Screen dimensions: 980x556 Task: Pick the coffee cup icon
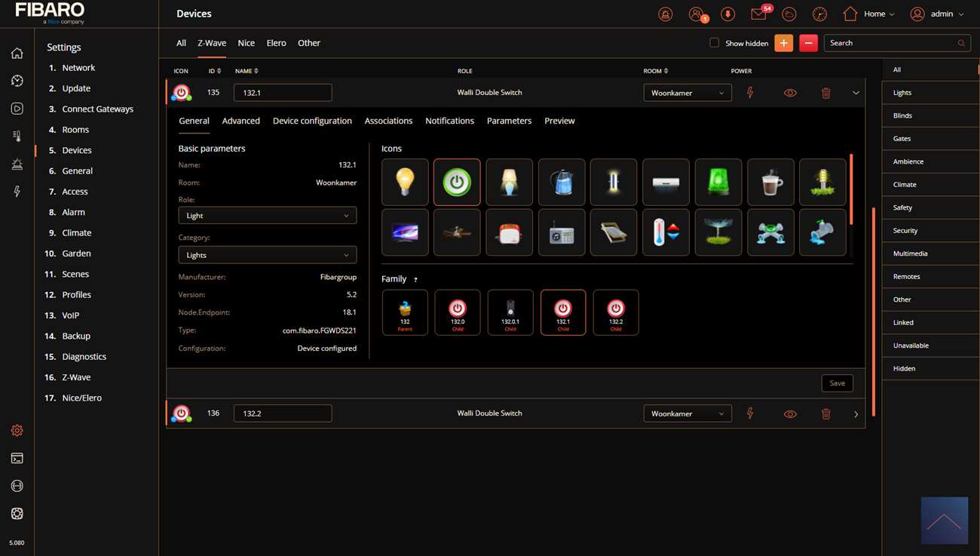pos(770,183)
